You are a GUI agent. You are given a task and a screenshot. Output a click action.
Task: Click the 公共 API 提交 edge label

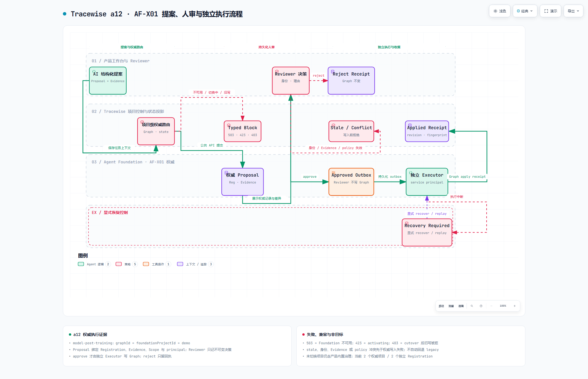[x=212, y=146]
